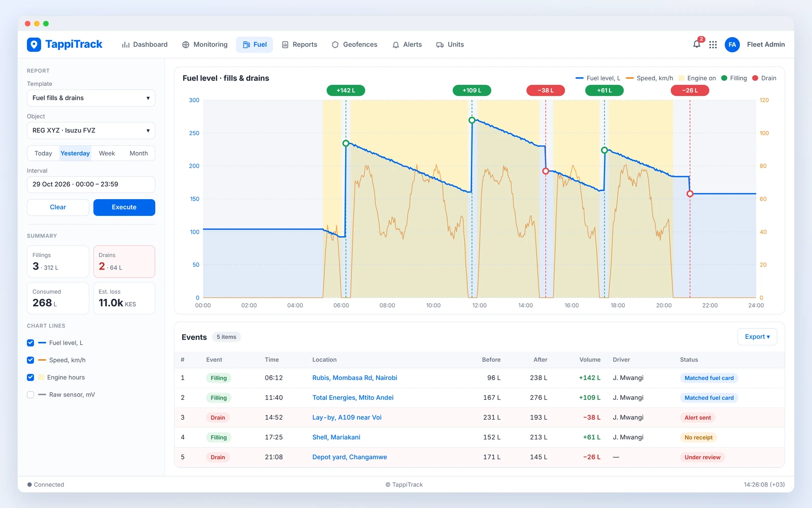Click the Filling legend green dot
The image size is (812, 508).
pyautogui.click(x=724, y=78)
